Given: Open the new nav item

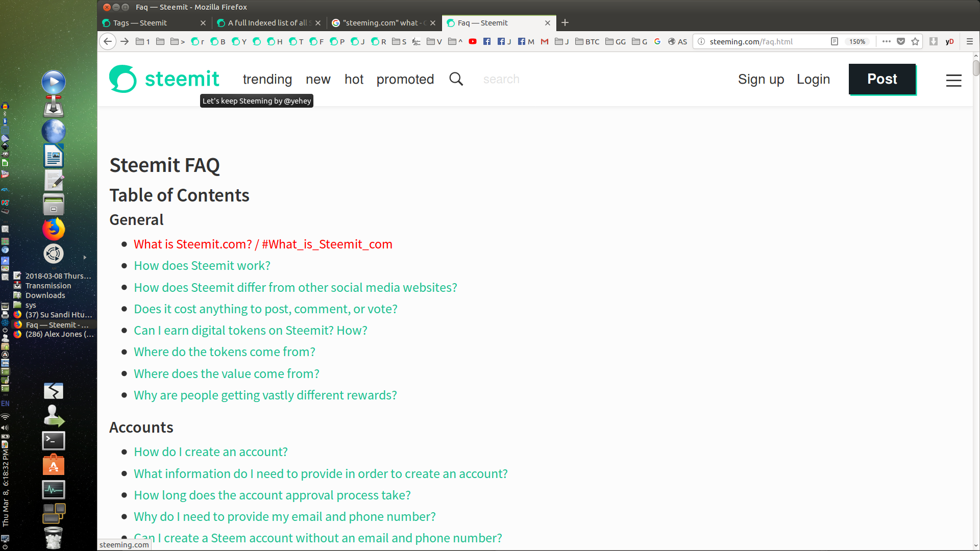Looking at the screenshot, I should click(x=318, y=80).
